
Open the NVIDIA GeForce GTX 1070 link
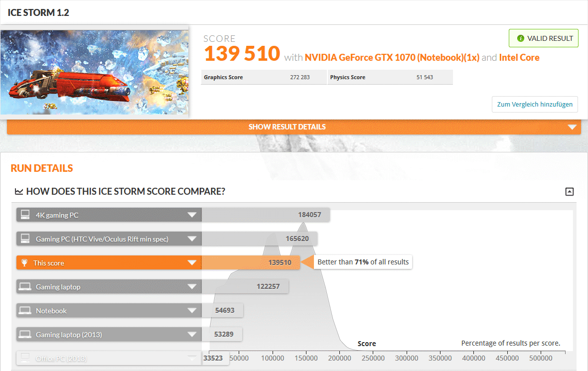[392, 57]
